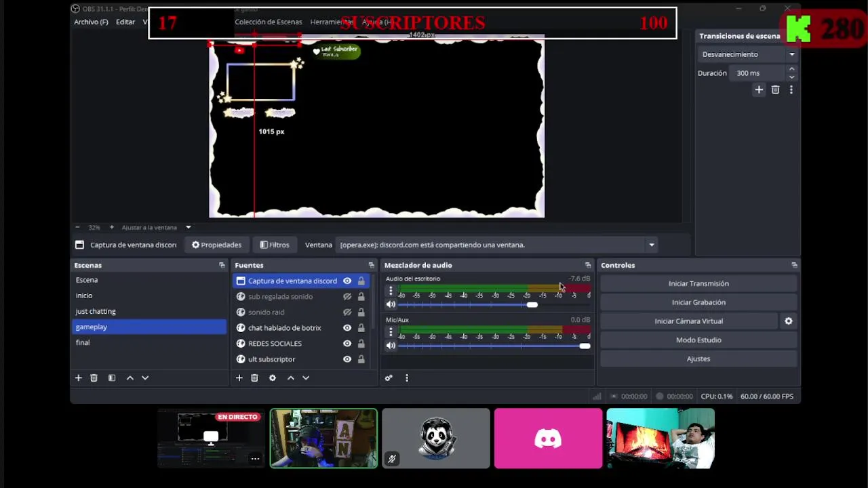Viewport: 868px width, 488px height.
Task: Add a new scene with the plus icon
Action: point(78,378)
